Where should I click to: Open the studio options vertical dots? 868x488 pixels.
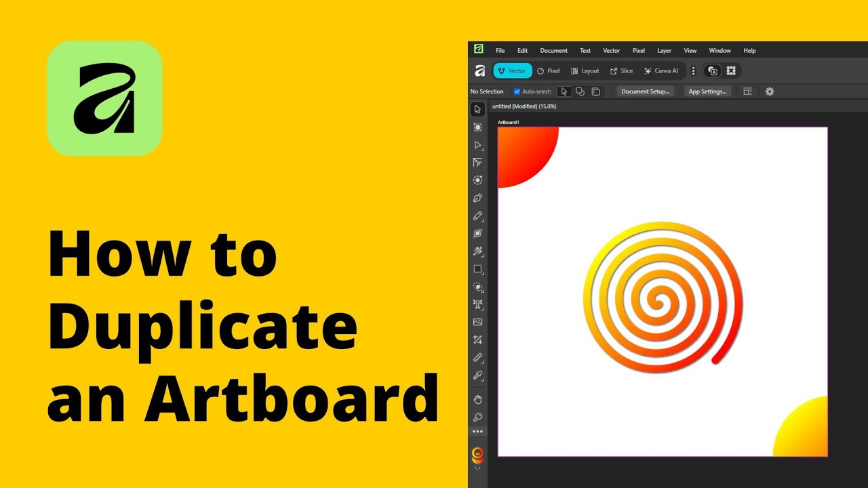(693, 70)
